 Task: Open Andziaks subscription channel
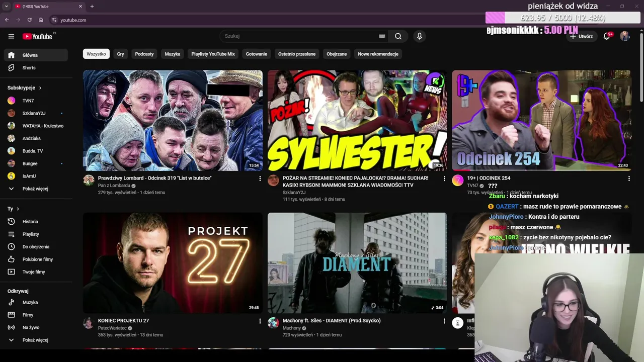tap(35, 138)
